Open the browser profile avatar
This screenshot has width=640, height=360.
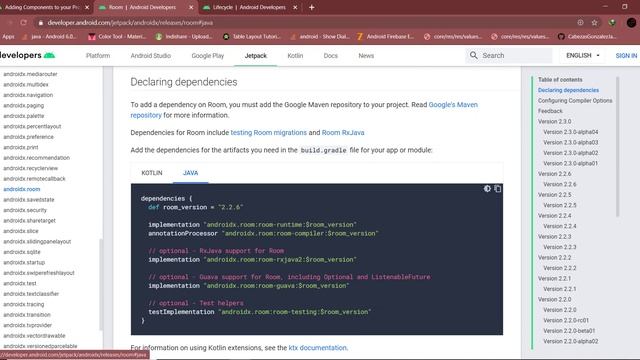point(631,22)
